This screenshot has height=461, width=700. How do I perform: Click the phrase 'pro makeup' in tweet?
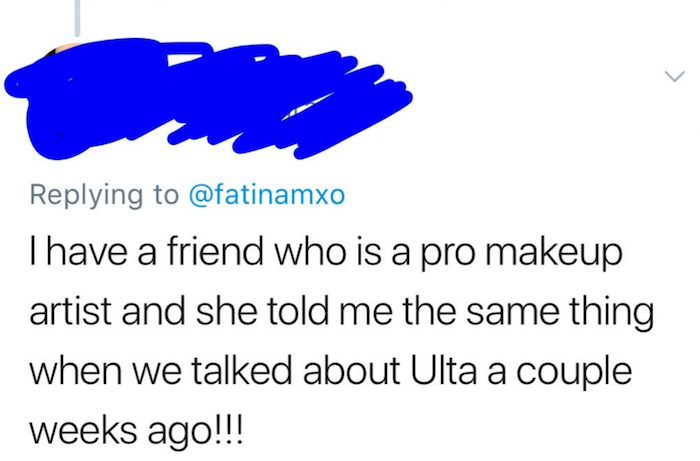[519, 254]
